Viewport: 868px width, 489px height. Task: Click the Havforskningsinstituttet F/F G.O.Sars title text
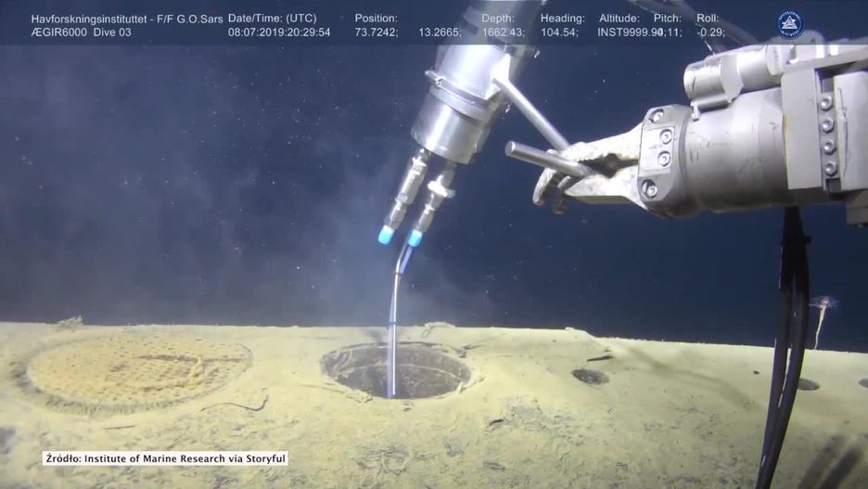tap(127, 19)
